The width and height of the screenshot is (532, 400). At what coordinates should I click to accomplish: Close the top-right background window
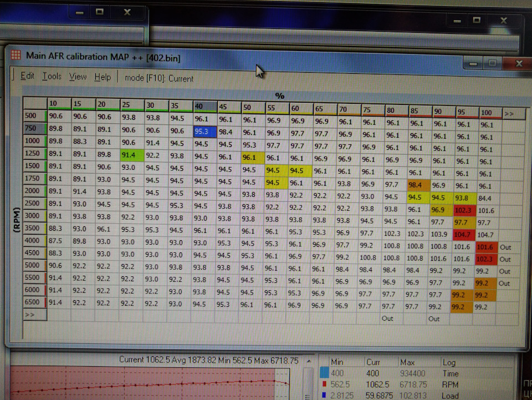pos(504,21)
